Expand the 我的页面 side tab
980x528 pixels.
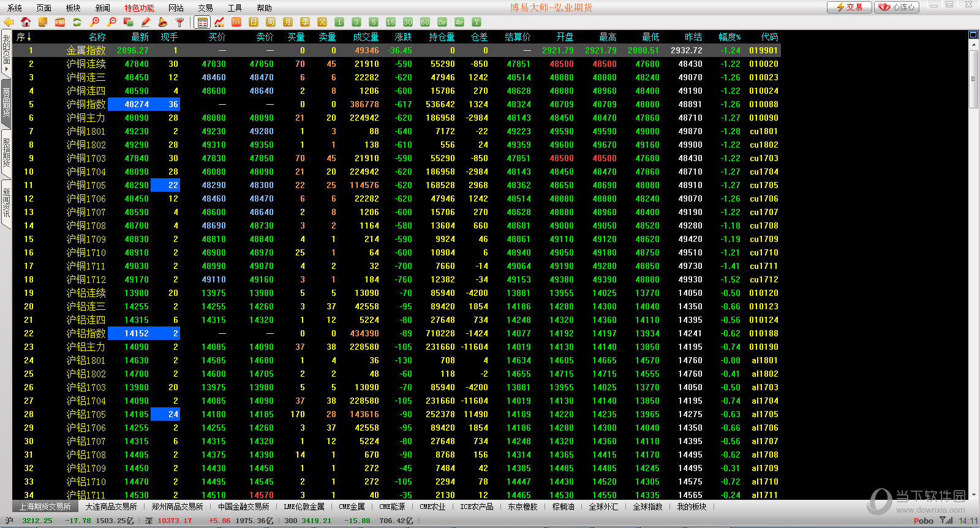(6, 53)
